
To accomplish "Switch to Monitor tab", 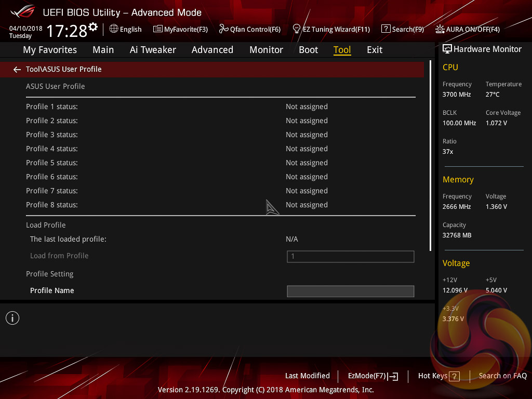I will click(267, 50).
